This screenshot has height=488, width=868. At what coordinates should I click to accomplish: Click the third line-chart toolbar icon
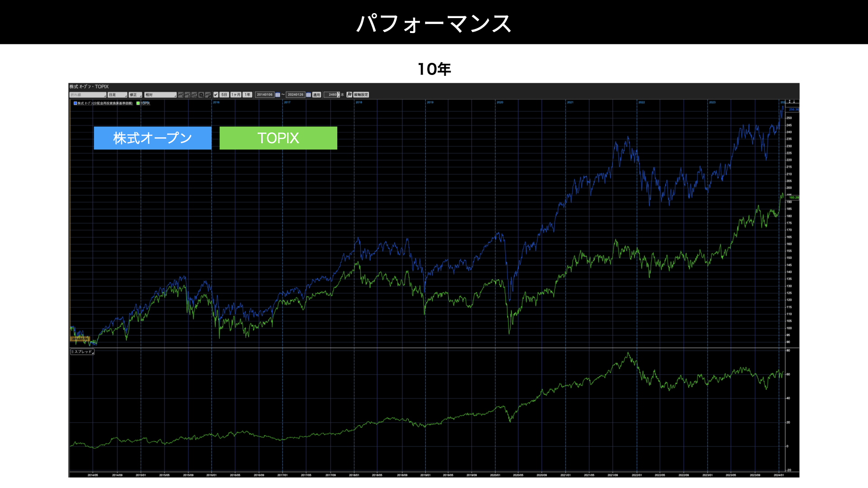(194, 95)
